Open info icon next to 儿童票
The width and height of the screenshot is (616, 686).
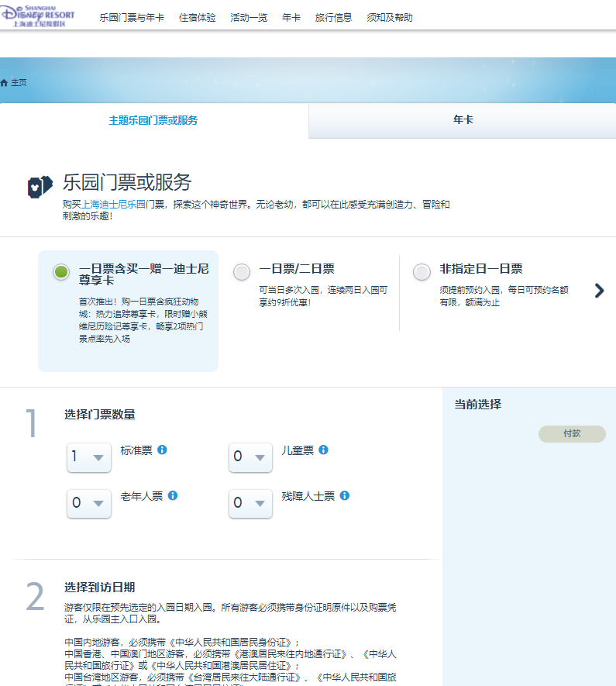pos(324,450)
